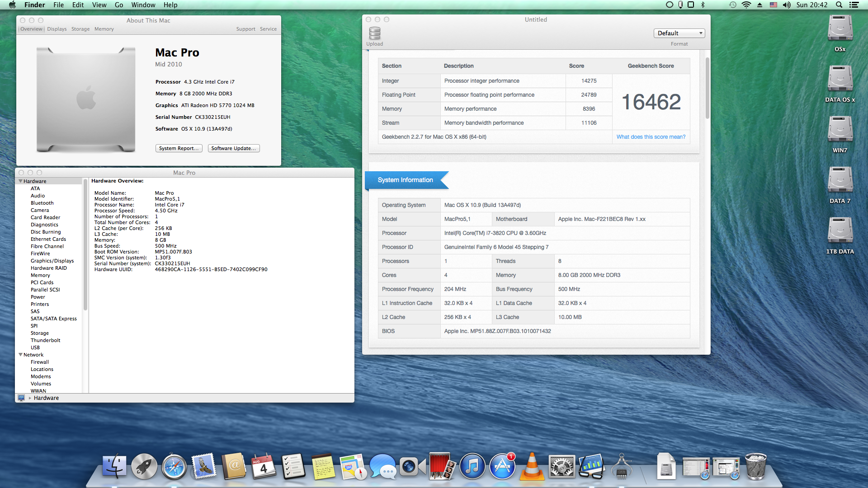Viewport: 868px width, 488px height.
Task: Click the Software Update button
Action: coord(233,148)
